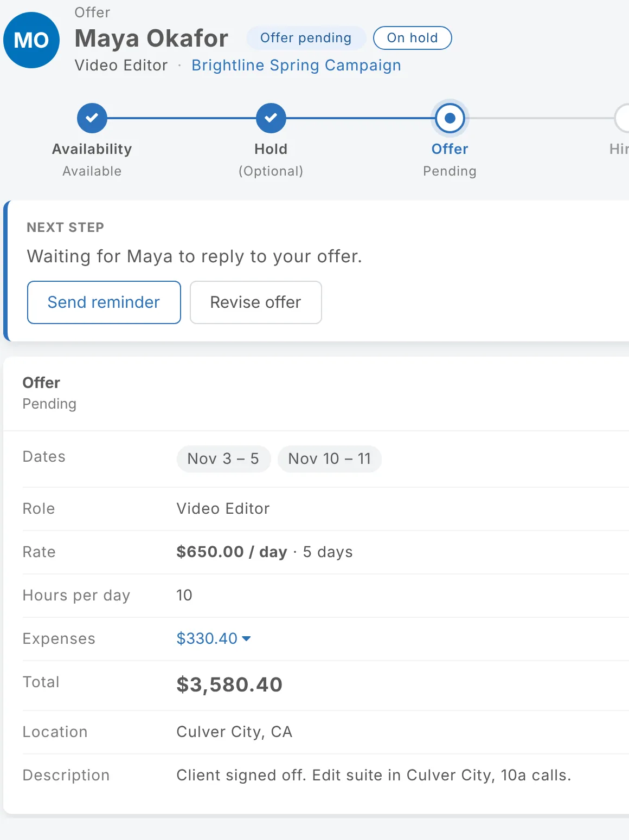Click the Dates row label
Screen dimensions: 629x840
44,457
